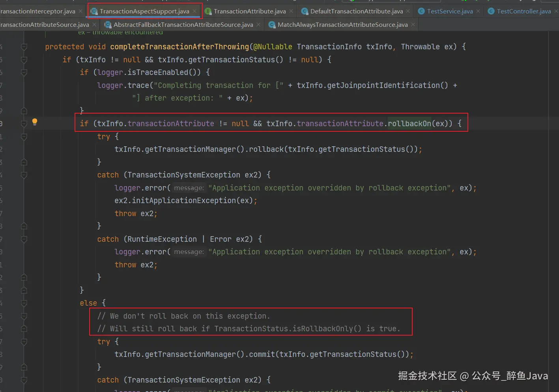Click class icon on AbstractFallbackTransactionAttributeSource.java tab
Image resolution: width=559 pixels, height=392 pixels.
click(108, 24)
